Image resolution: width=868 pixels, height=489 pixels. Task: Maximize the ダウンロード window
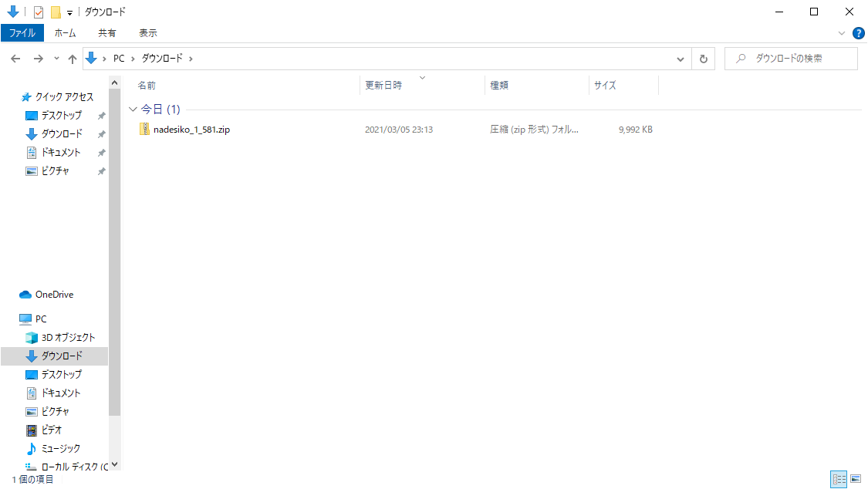(814, 12)
